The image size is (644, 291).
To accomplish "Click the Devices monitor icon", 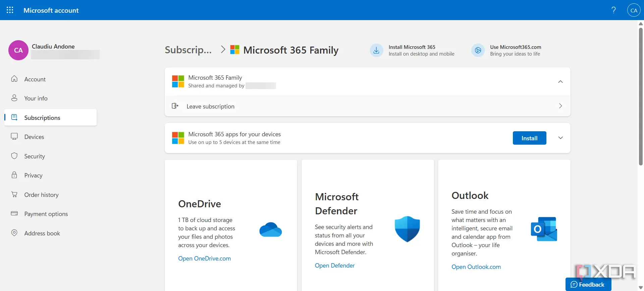I will 14,136.
